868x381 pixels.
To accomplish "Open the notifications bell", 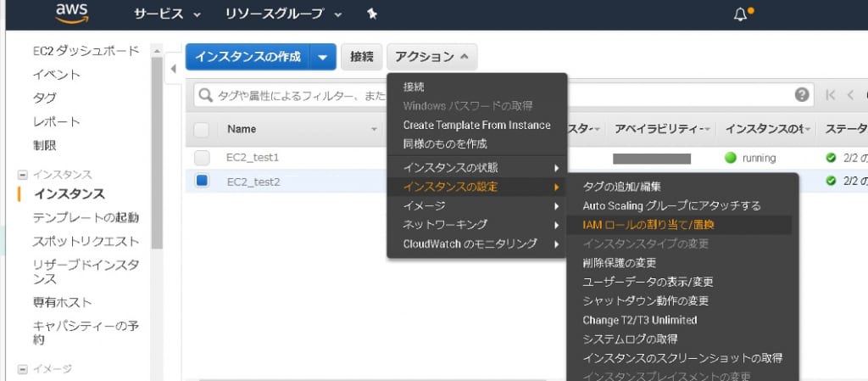I will tap(740, 15).
